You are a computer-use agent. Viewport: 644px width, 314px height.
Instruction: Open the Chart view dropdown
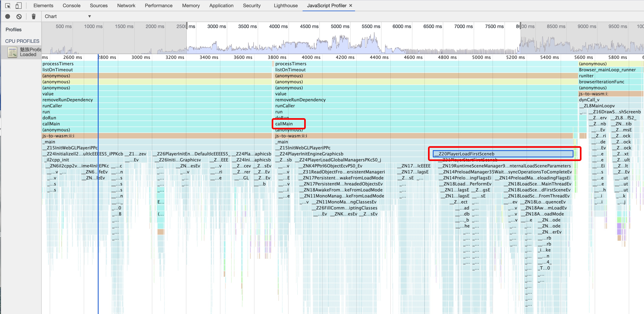coord(67,16)
